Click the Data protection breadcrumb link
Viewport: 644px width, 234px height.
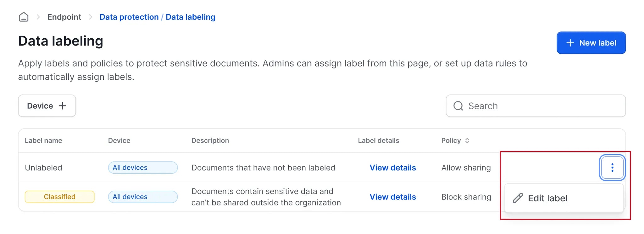pyautogui.click(x=129, y=17)
